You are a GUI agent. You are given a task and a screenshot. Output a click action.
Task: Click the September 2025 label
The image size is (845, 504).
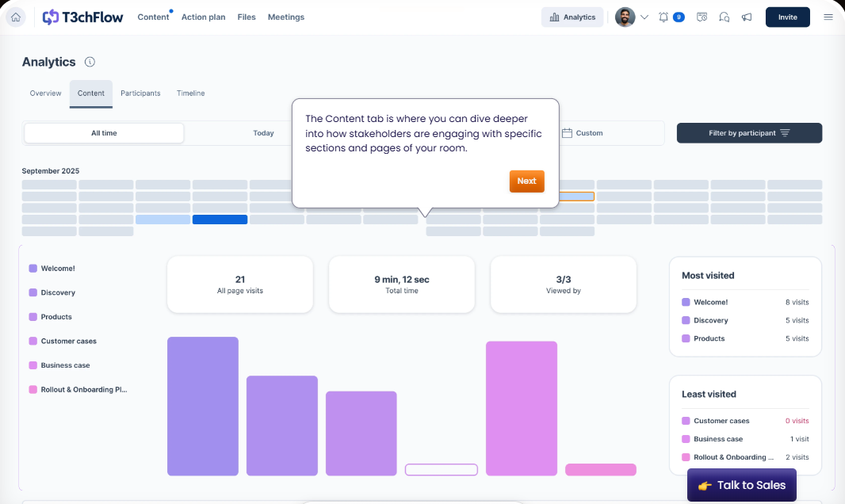51,170
